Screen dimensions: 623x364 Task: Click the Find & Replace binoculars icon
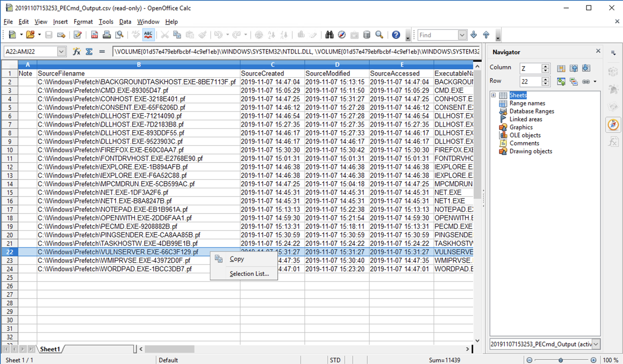pyautogui.click(x=329, y=35)
